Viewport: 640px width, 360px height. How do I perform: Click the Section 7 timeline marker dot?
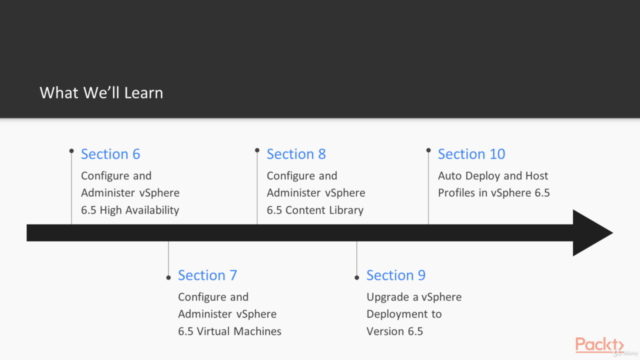169,278
